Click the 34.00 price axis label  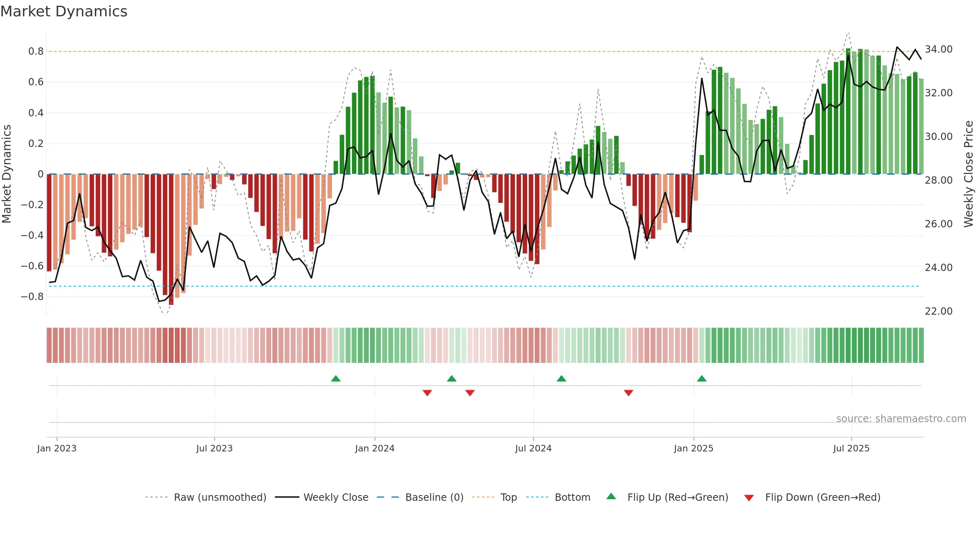939,49
